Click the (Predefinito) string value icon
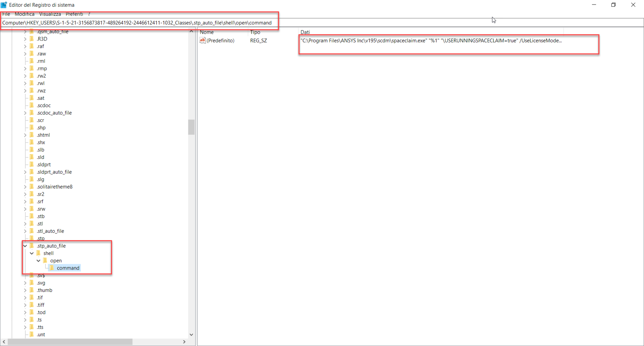The image size is (644, 346). [x=203, y=40]
